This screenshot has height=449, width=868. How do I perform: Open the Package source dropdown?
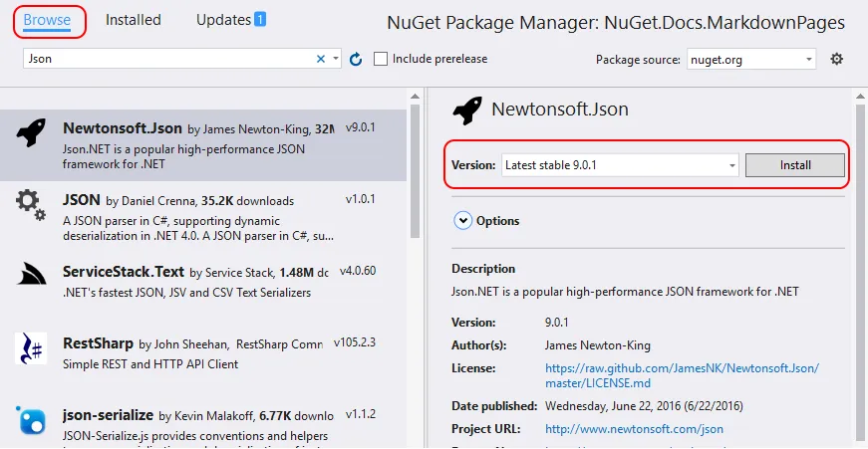[751, 59]
